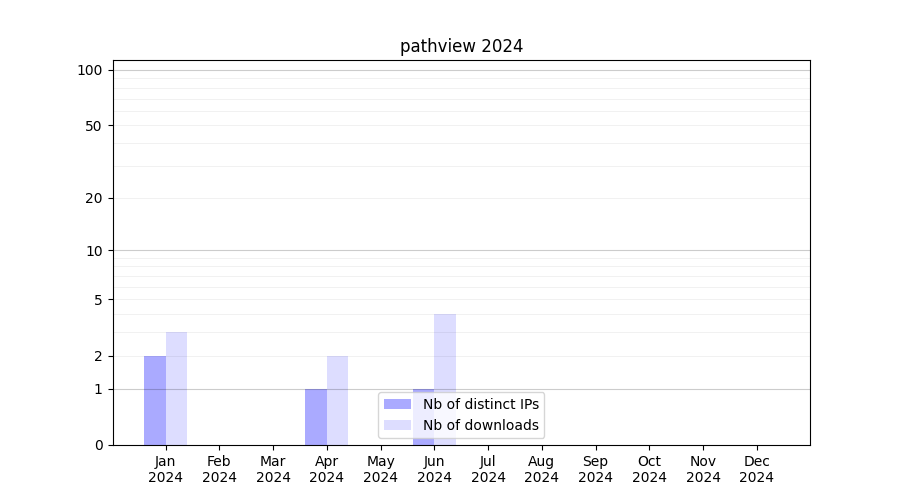Click the 'Dec 2024' x-axis label
This screenshot has height=500, width=900.
(756, 469)
